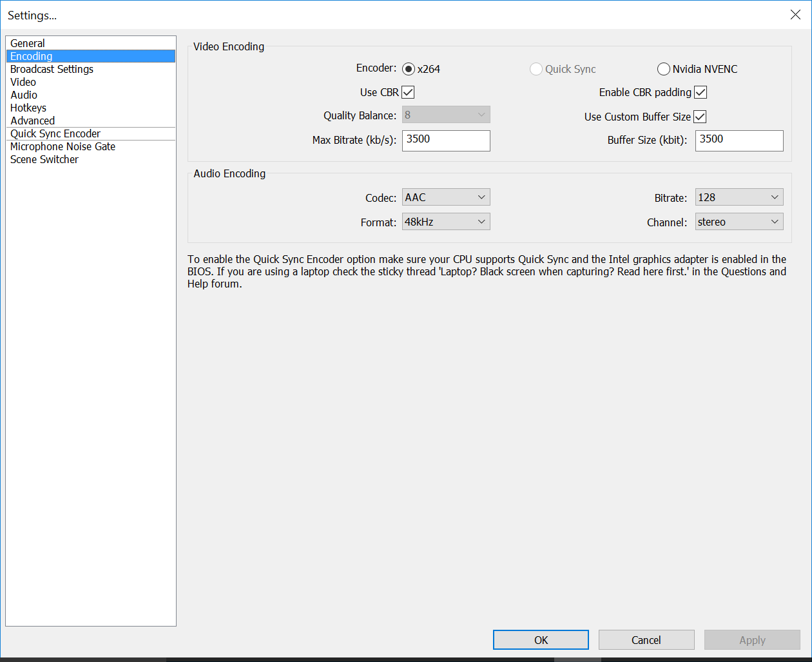Uncheck the Use CBR checkbox

coord(408,92)
